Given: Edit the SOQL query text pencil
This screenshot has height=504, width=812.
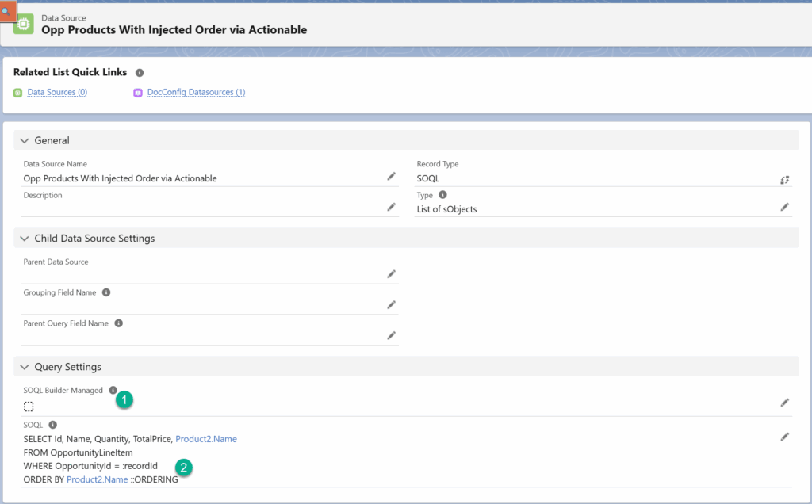Looking at the screenshot, I should 784,437.
